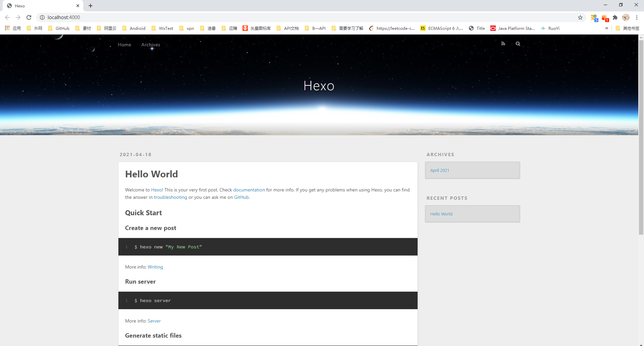Open the documentation link
The width and height of the screenshot is (644, 346).
pyautogui.click(x=249, y=190)
